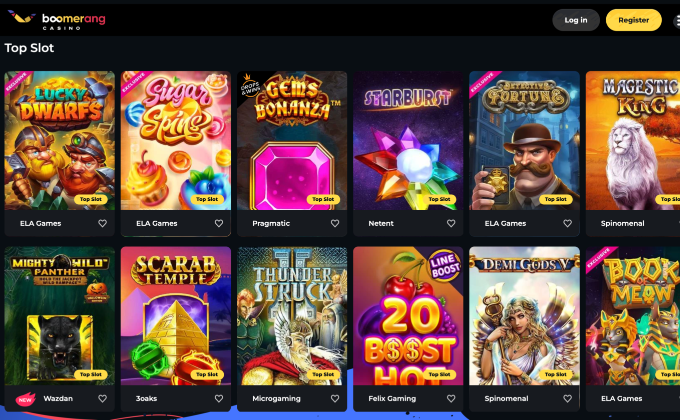The height and width of the screenshot is (420, 680).
Task: Open the Starburst slot thumbnail
Action: point(408,141)
